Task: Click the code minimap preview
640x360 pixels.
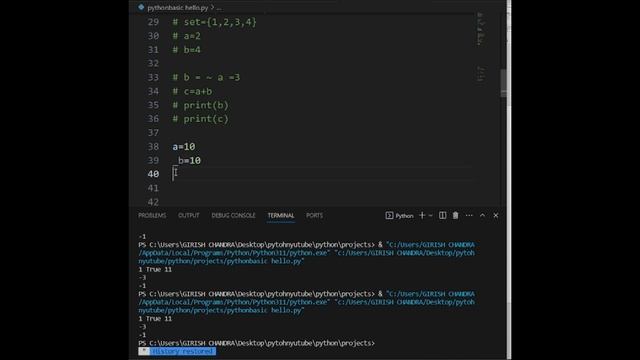Action: [481, 47]
